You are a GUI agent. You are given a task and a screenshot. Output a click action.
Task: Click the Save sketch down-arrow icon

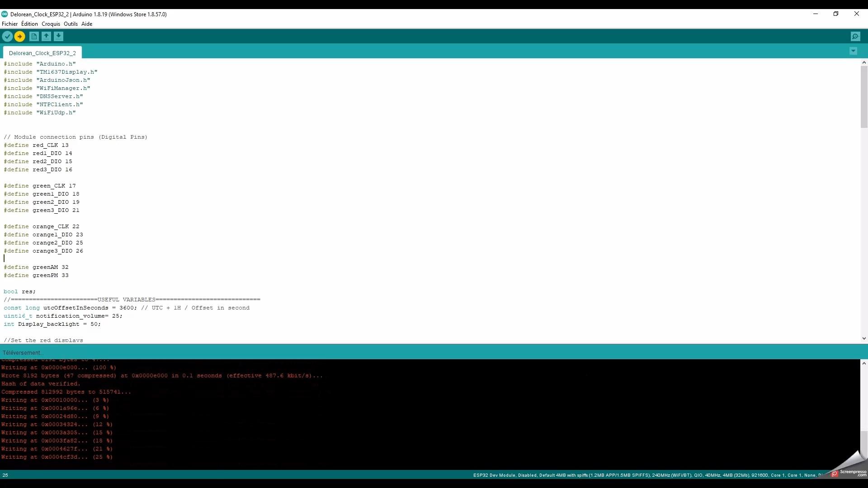click(58, 36)
